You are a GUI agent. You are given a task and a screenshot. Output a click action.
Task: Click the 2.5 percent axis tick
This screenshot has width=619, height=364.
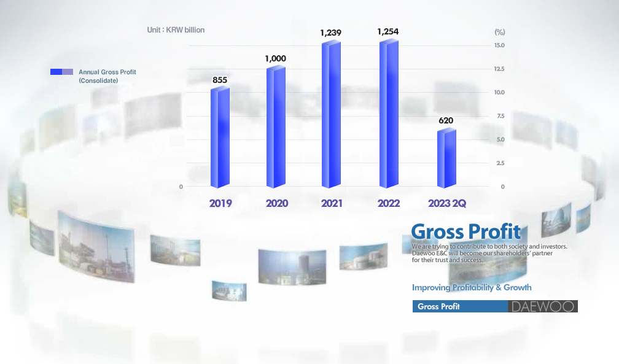coord(500,163)
